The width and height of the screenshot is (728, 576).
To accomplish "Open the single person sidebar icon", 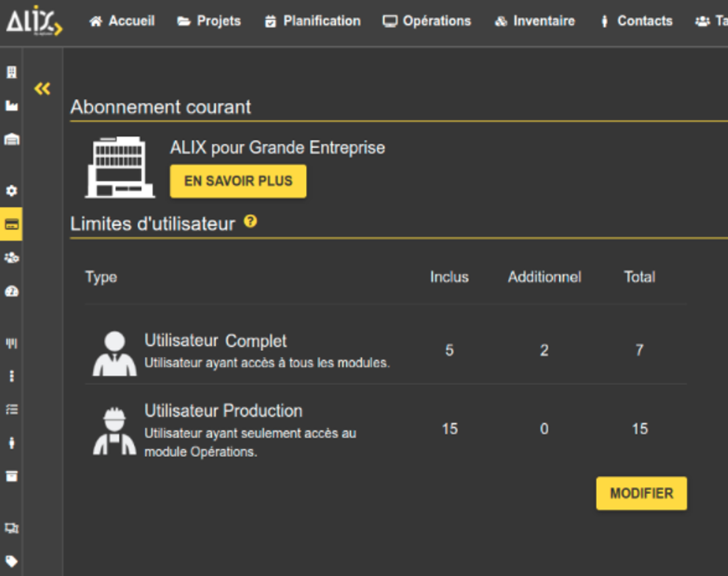I will [x=12, y=443].
